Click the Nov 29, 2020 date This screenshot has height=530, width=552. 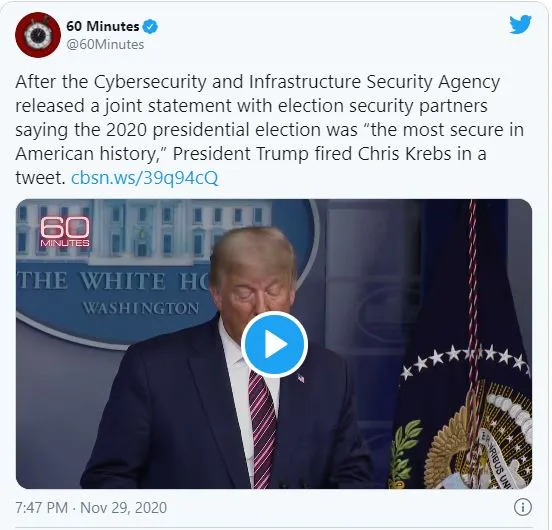(124, 507)
